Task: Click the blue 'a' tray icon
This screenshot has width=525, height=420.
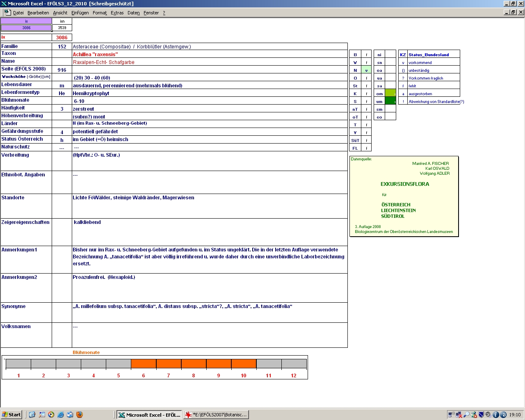Action: point(503,415)
